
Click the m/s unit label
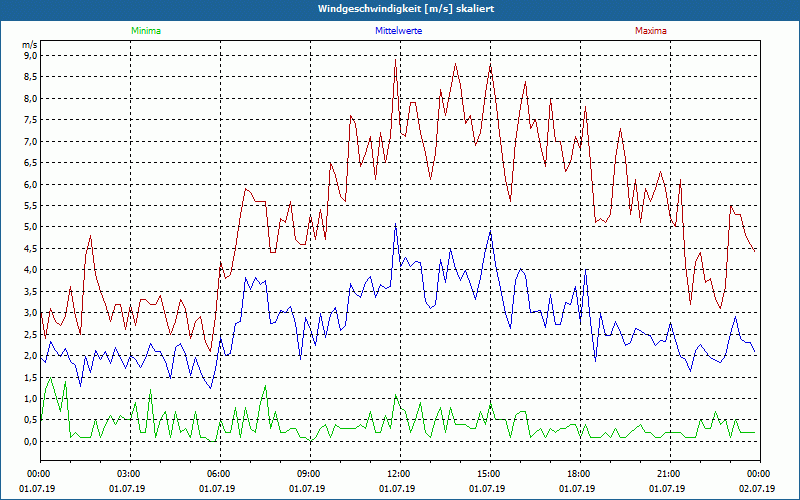(29, 45)
